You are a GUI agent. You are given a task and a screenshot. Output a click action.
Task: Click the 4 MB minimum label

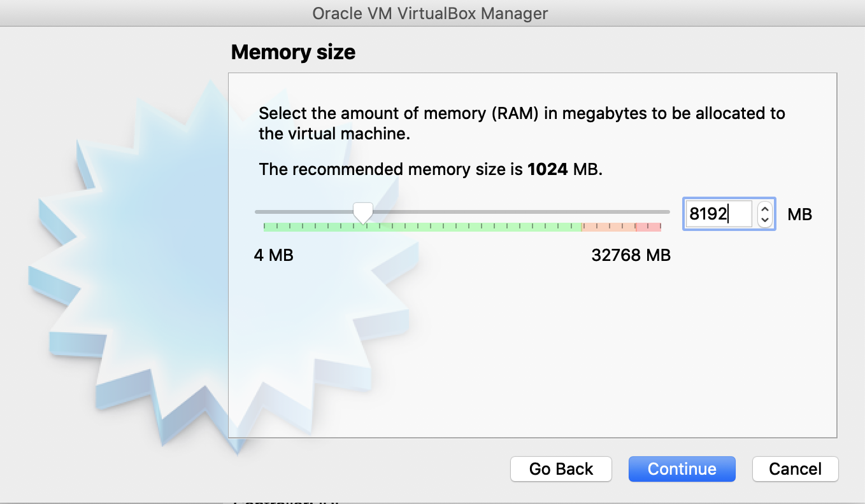tap(273, 255)
